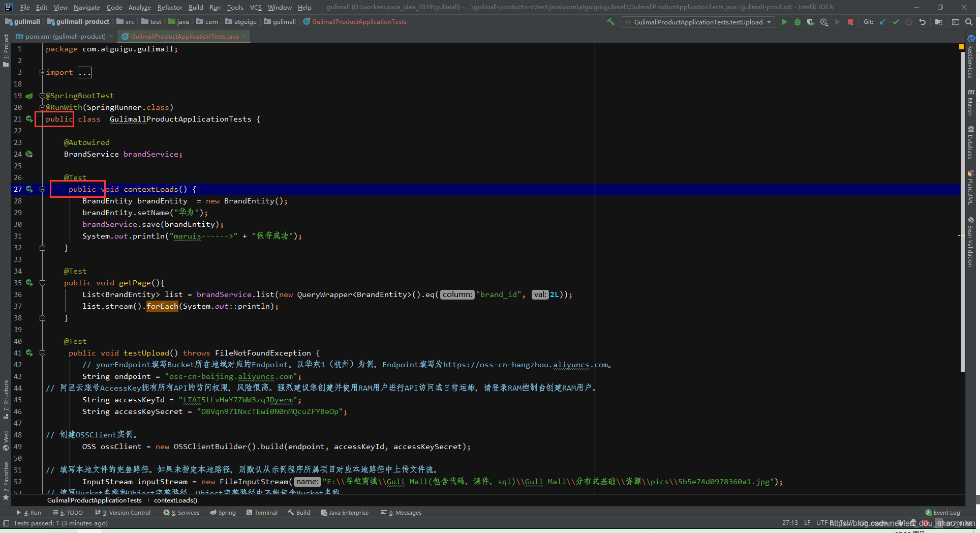Open the Favorites side panel

(6, 481)
